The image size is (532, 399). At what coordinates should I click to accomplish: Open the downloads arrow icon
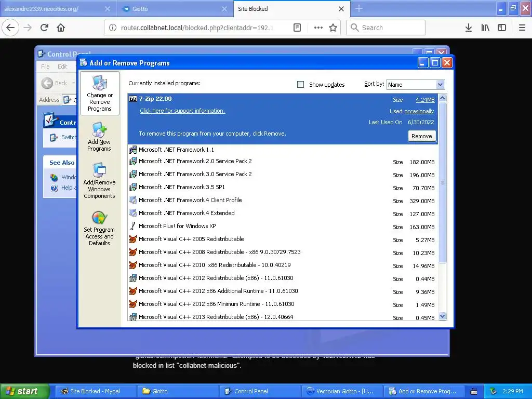(469, 28)
